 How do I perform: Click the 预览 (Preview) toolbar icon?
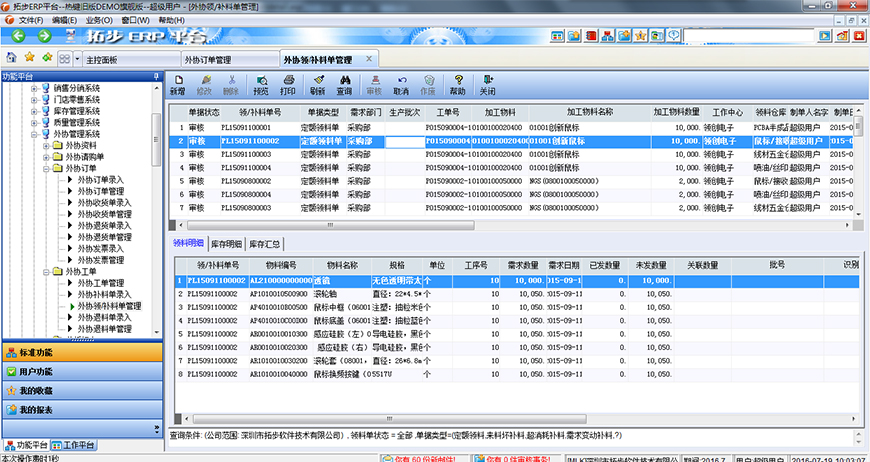261,85
